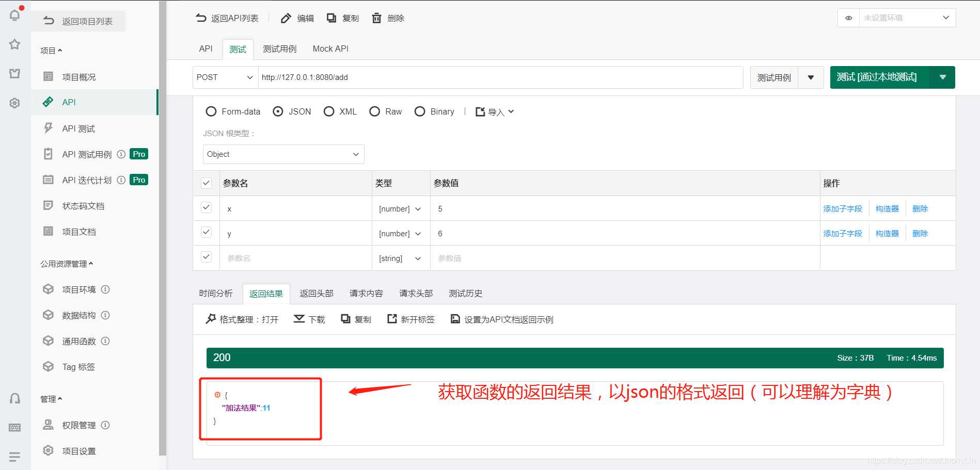Select the XML body format
Viewport: 980px width, 470px height.
(x=329, y=111)
